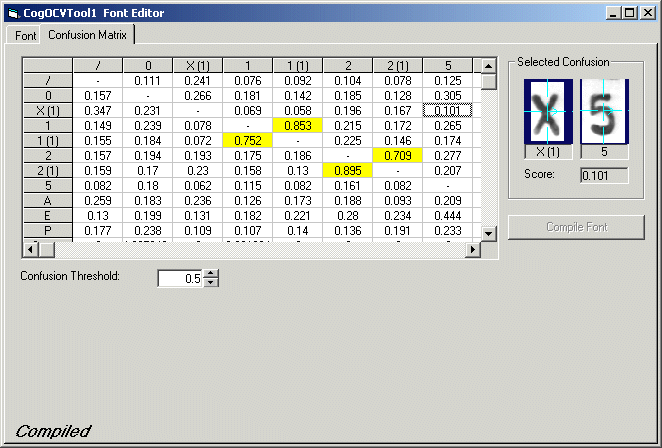The height and width of the screenshot is (448, 662).
Task: Click the vertical scrollbar thumb of matrix
Action: pos(488,81)
